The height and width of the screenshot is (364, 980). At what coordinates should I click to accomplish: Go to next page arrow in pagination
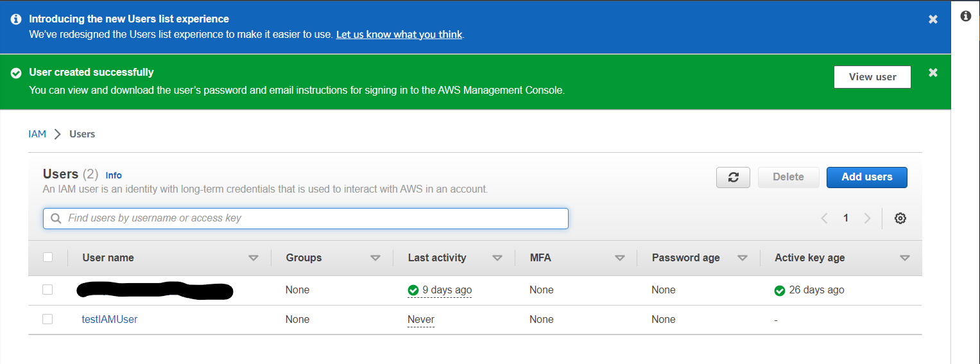[868, 218]
